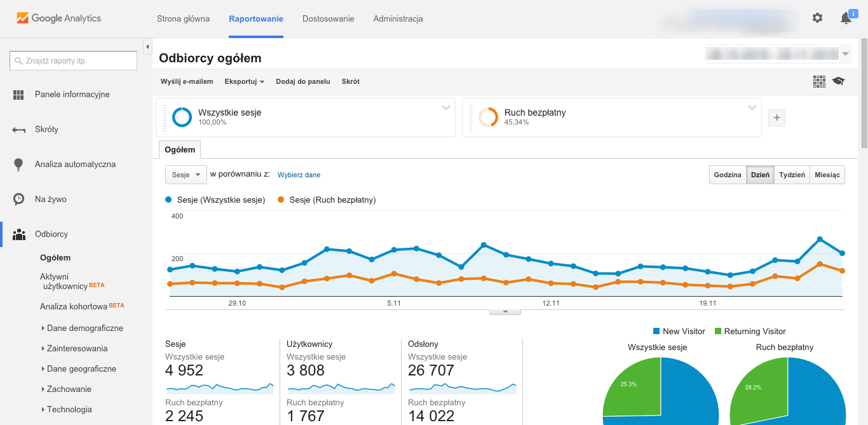Click the Wszystkie sesje pie chart
Image resolution: width=868 pixels, height=425 pixels.
(x=661, y=391)
